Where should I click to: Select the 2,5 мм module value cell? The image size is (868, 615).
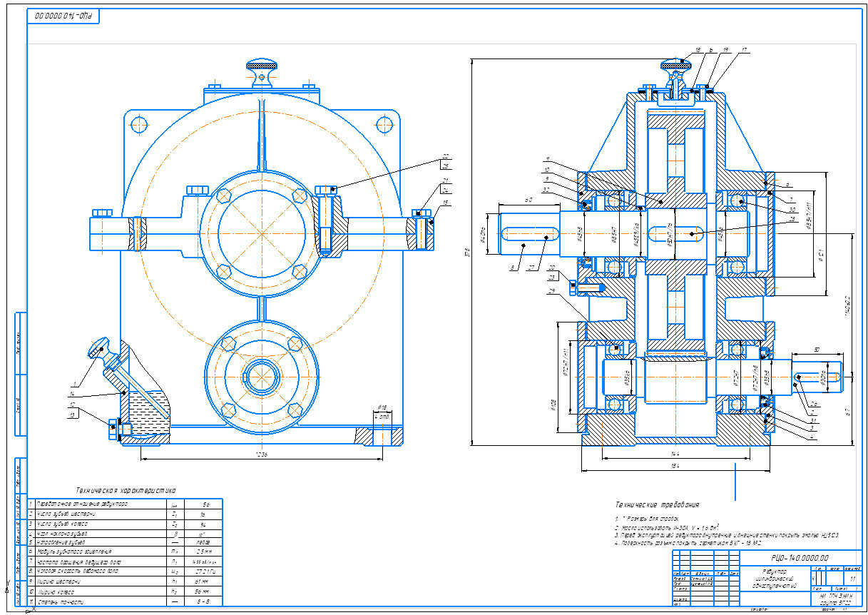[203, 552]
